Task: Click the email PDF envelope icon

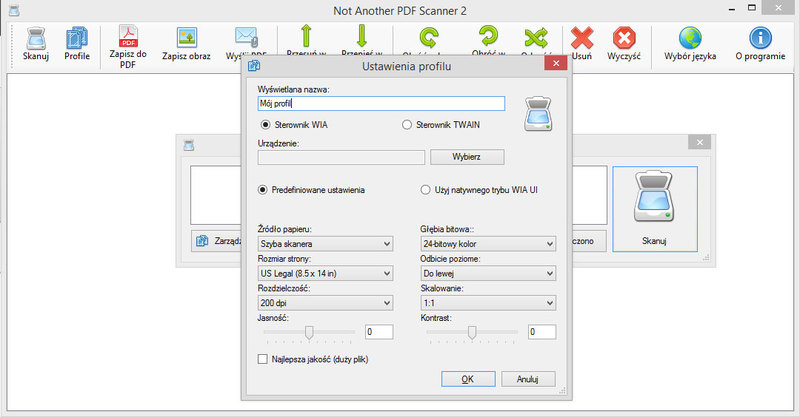Action: (x=246, y=38)
